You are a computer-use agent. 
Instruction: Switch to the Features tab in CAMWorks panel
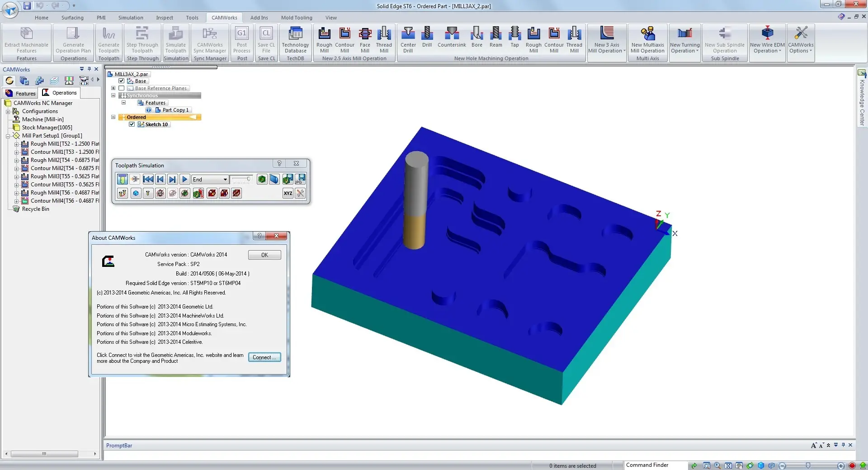20,93
